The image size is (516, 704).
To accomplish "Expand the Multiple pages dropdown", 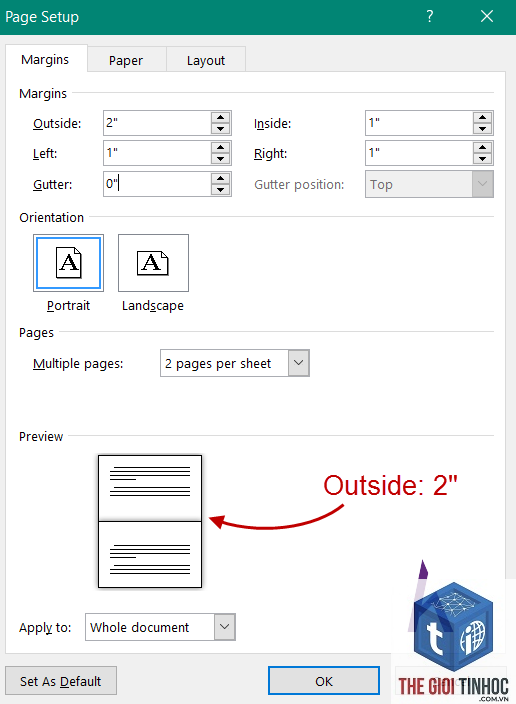I will 299,363.
